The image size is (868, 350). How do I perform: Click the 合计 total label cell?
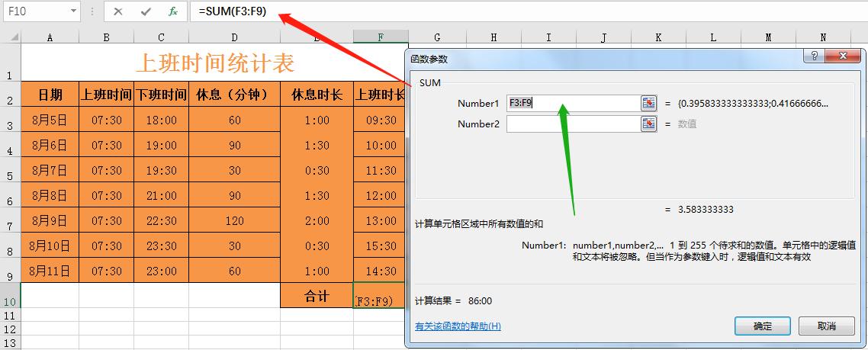pyautogui.click(x=317, y=296)
